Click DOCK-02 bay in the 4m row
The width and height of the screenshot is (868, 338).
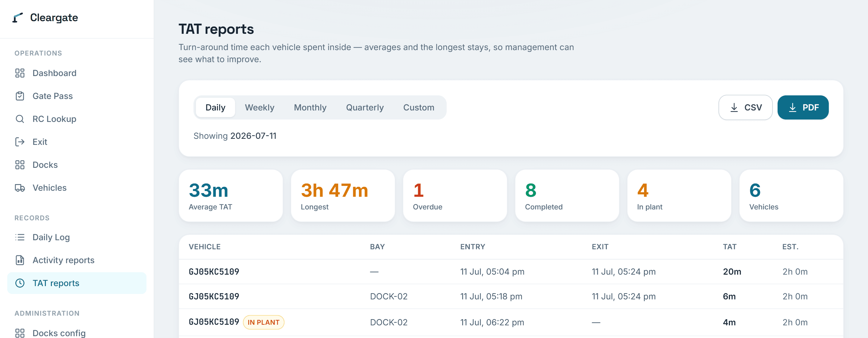(389, 323)
